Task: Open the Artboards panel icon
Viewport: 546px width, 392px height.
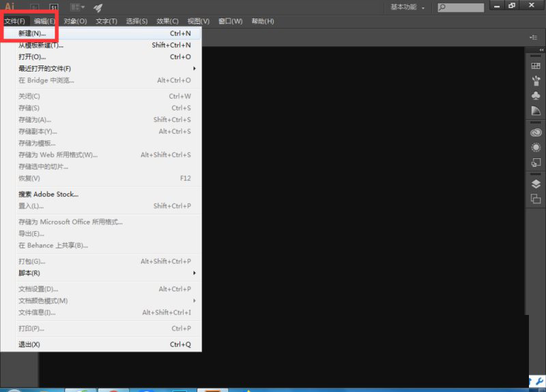Action: coord(536,199)
